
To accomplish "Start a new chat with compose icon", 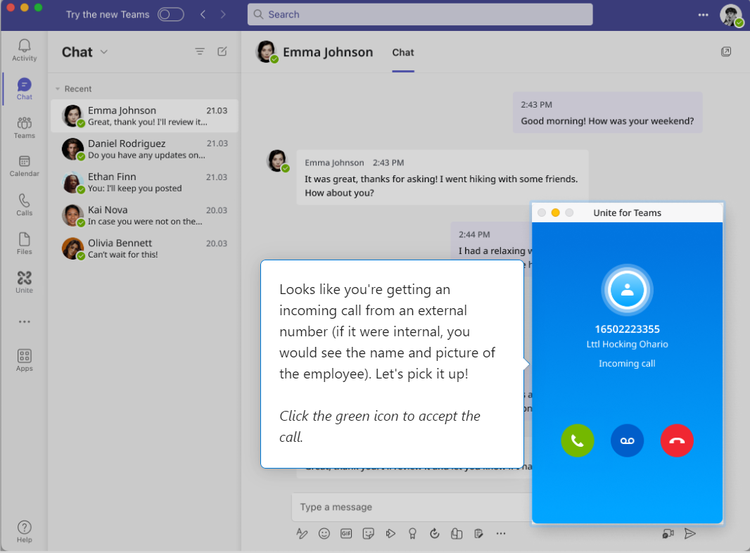I will point(222,52).
